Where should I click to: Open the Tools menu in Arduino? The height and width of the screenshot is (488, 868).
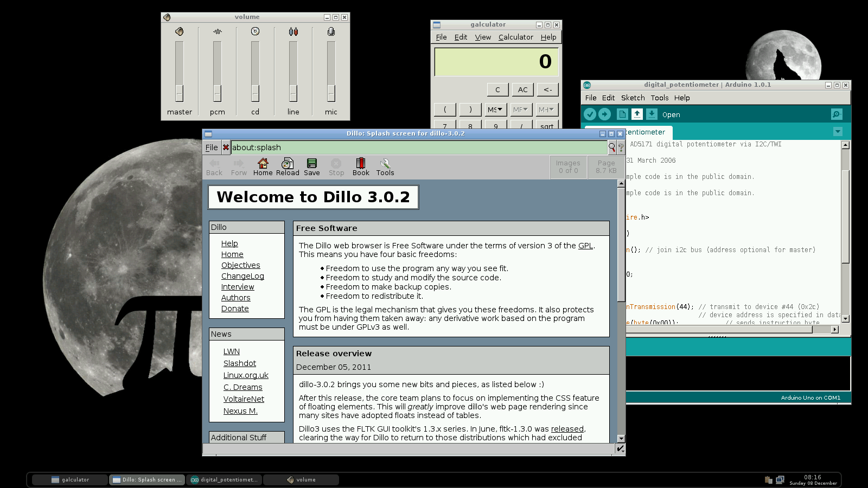(x=660, y=98)
